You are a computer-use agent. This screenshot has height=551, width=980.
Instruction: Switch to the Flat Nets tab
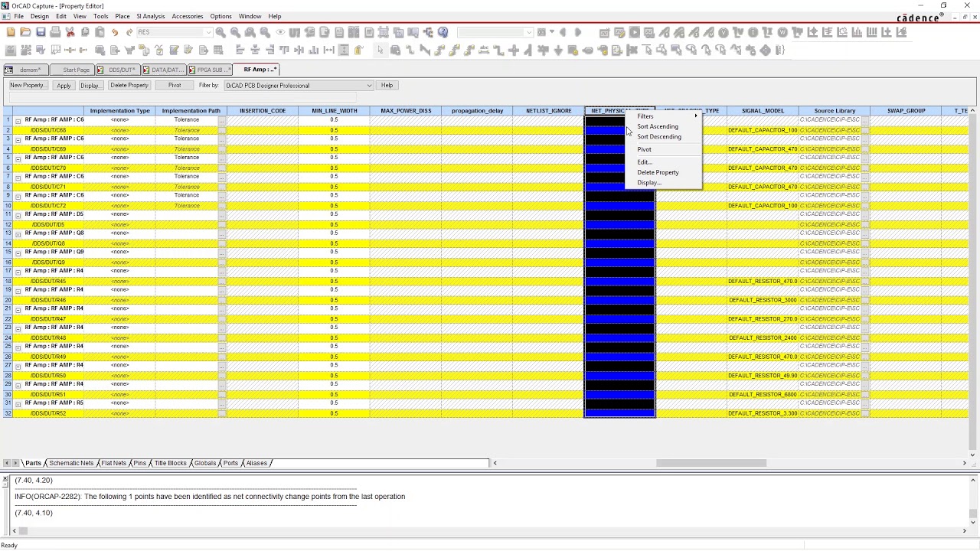(113, 463)
